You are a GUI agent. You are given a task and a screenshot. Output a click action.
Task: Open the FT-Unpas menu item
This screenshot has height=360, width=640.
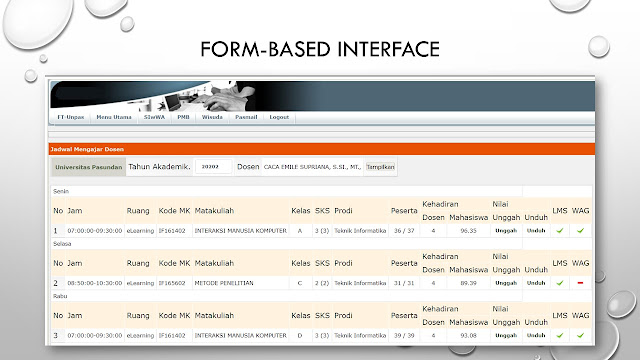click(x=71, y=117)
